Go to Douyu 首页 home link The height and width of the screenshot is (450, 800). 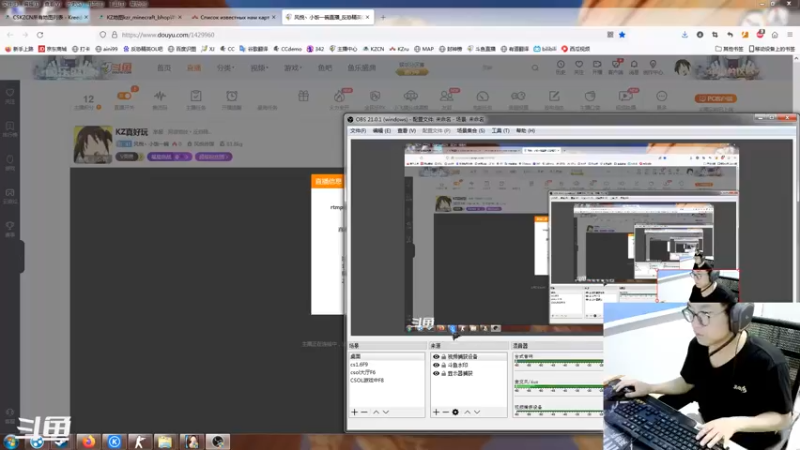pos(164,68)
